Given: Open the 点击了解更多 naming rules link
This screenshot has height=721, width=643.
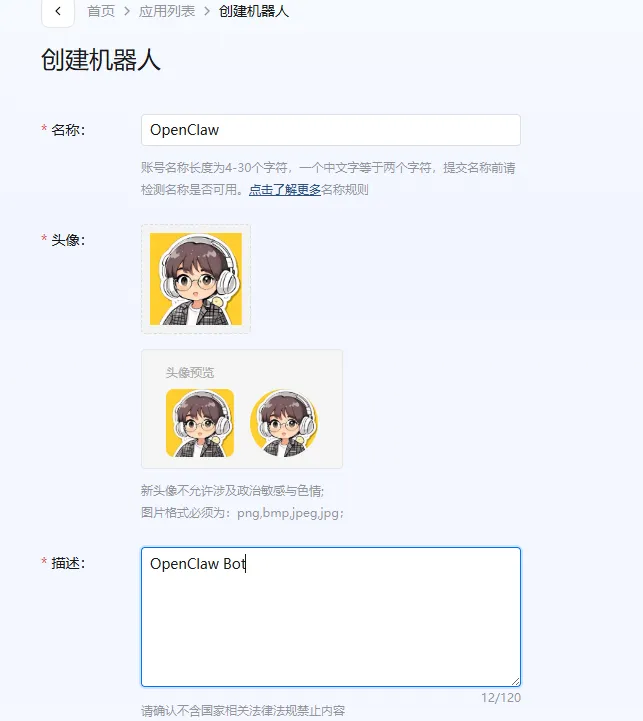Looking at the screenshot, I should click(285, 189).
